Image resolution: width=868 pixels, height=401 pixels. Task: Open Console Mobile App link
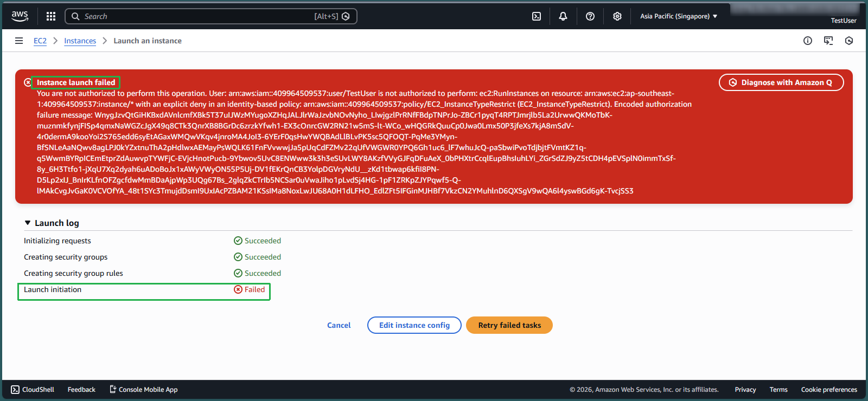coord(144,390)
